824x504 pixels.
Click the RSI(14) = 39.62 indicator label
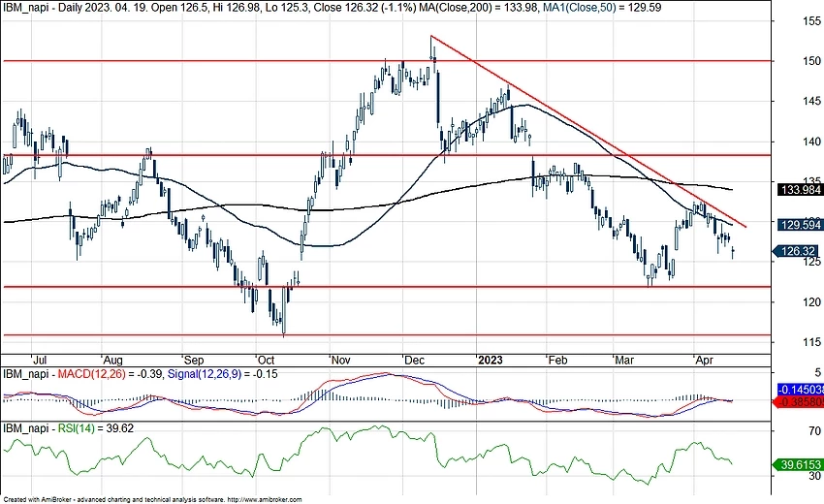tap(96, 428)
